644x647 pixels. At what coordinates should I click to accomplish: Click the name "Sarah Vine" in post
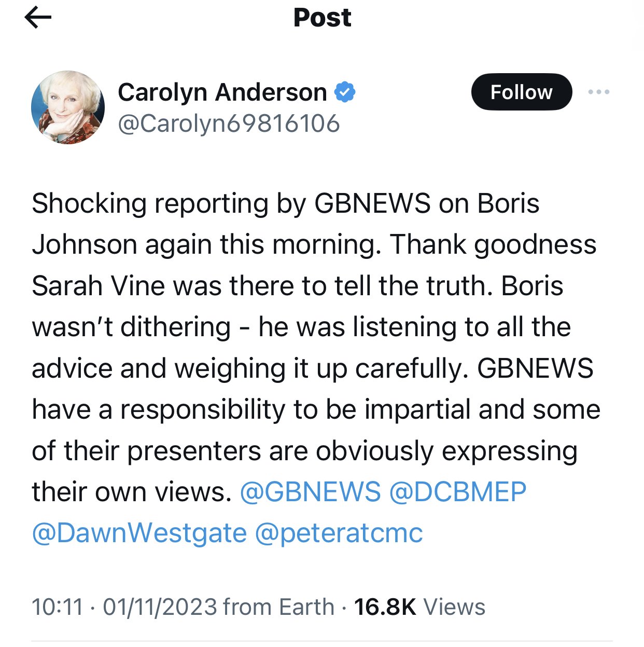[98, 286]
